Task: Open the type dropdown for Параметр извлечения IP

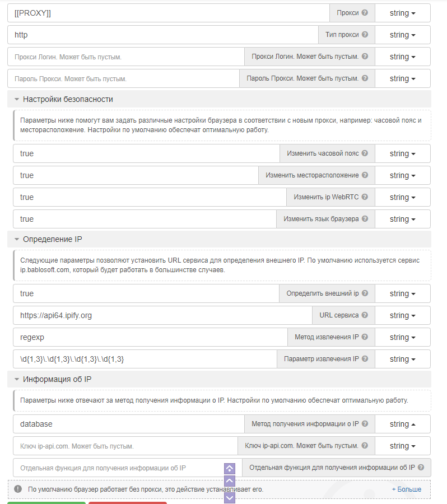Action: [402, 358]
